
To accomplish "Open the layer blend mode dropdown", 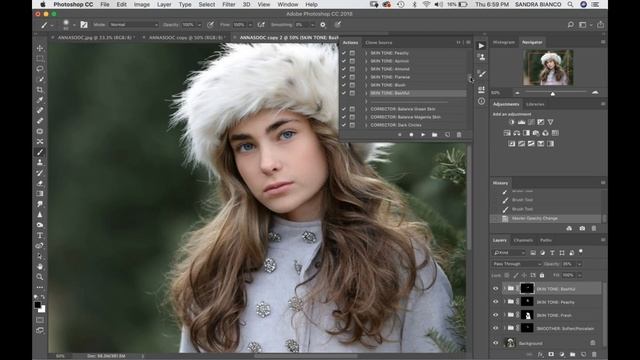I will point(517,264).
